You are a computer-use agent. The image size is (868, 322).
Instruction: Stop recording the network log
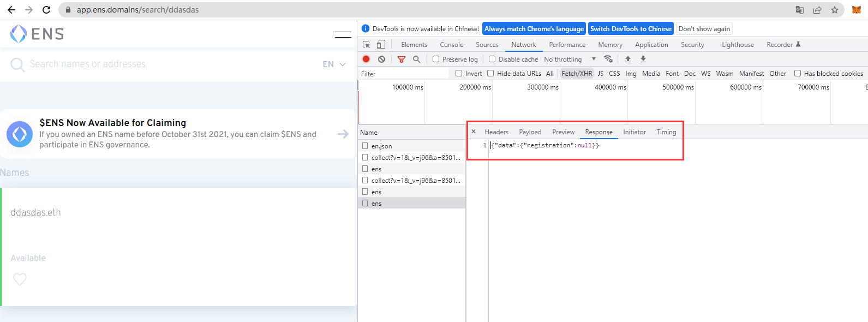366,59
